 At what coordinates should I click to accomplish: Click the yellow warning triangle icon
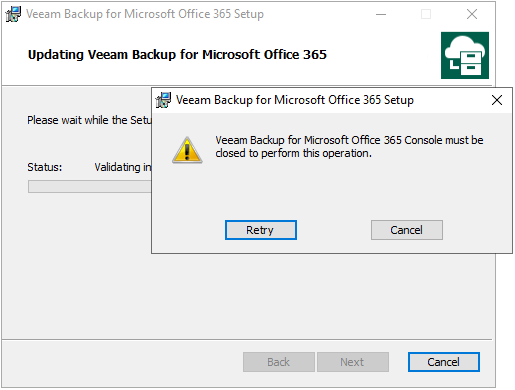[x=187, y=150]
